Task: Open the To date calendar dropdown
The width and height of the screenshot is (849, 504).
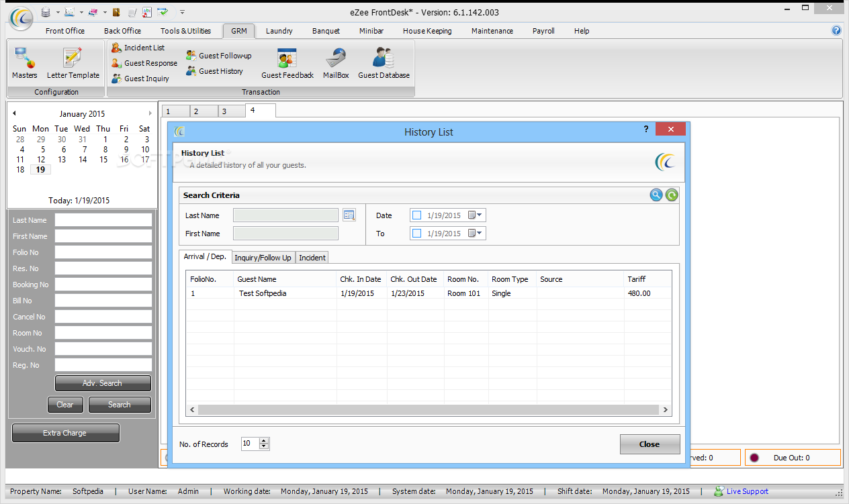Action: coord(475,234)
